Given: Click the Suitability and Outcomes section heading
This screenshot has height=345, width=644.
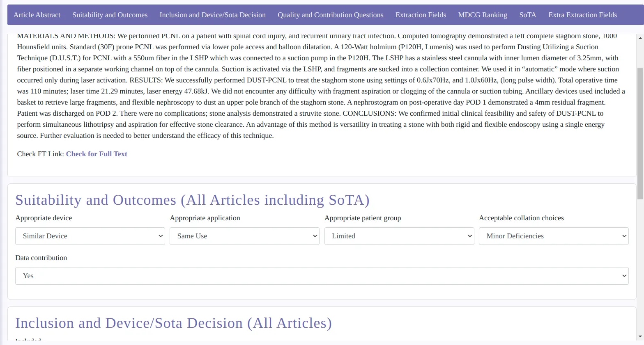Looking at the screenshot, I should [x=192, y=200].
